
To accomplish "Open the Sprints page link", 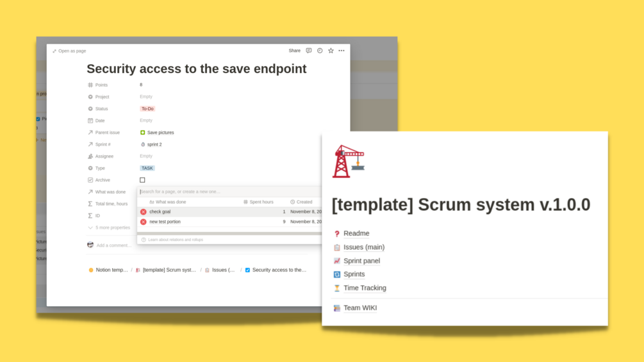I will 354,274.
